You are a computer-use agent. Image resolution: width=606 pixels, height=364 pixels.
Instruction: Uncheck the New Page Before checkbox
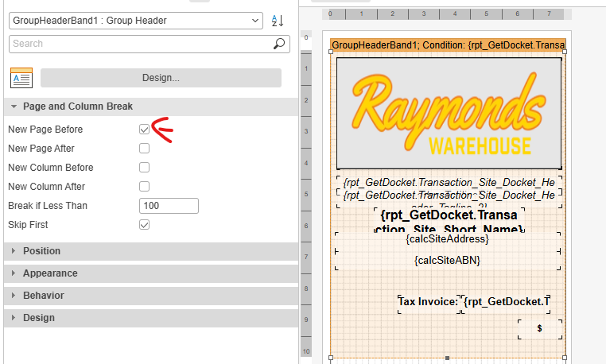(x=144, y=129)
